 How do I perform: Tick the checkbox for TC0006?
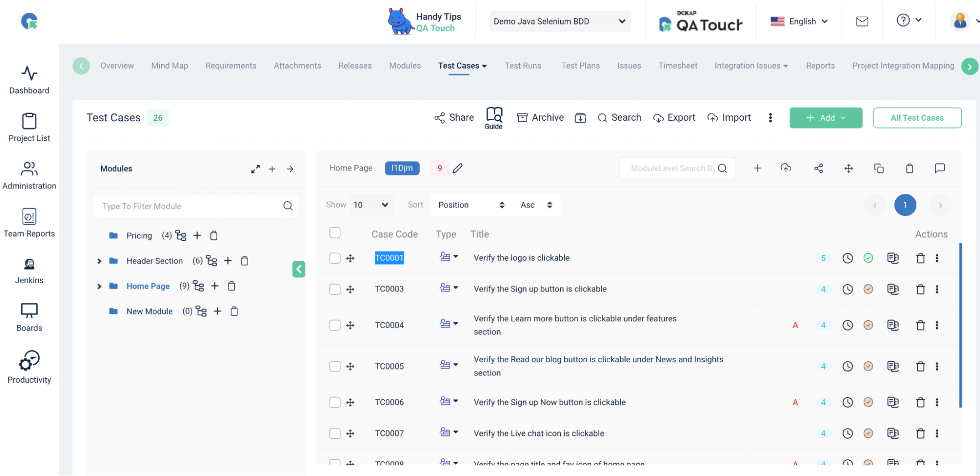coord(335,402)
